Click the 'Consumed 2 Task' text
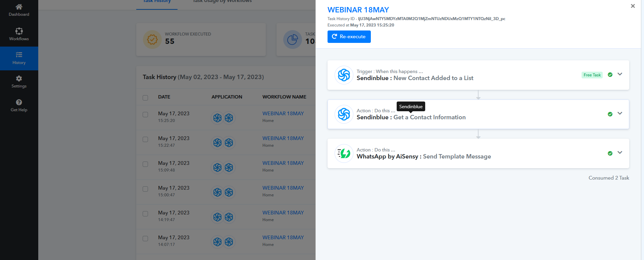The image size is (644, 260). (609, 178)
